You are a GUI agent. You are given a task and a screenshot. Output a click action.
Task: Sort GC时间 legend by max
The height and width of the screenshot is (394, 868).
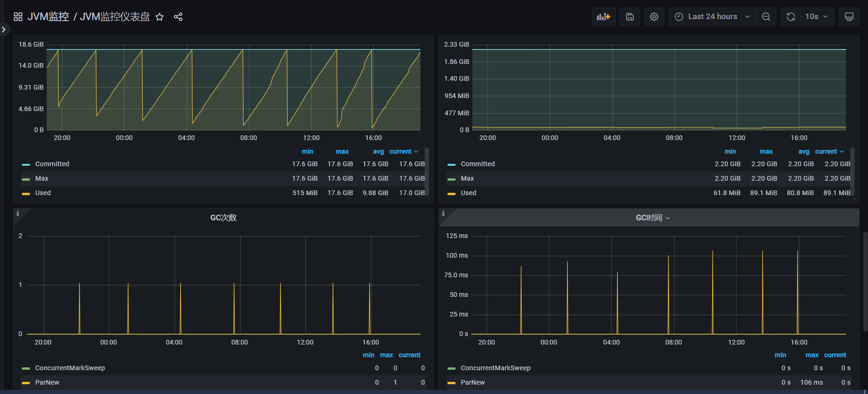(x=812, y=355)
